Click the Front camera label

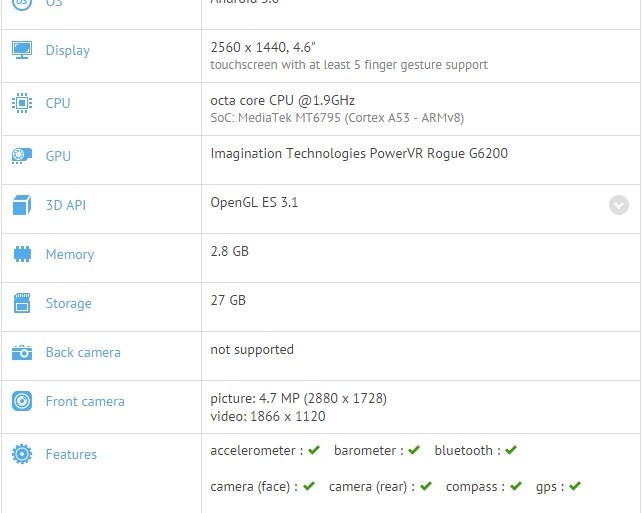(85, 402)
